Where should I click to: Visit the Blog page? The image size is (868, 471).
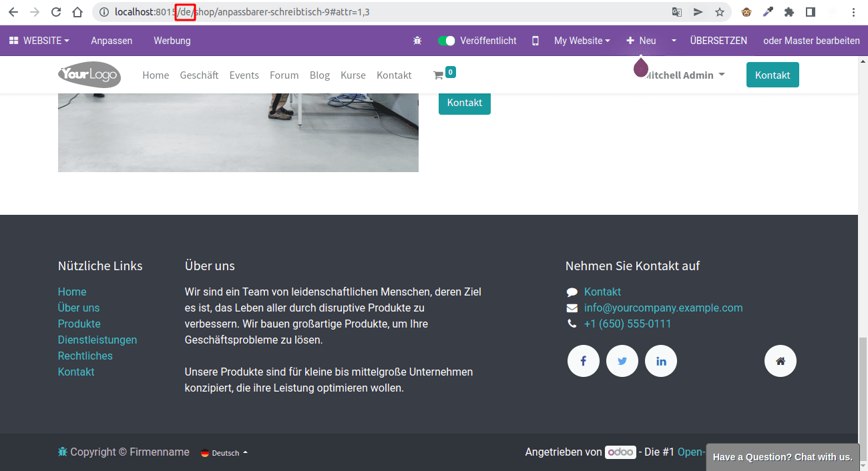point(320,75)
